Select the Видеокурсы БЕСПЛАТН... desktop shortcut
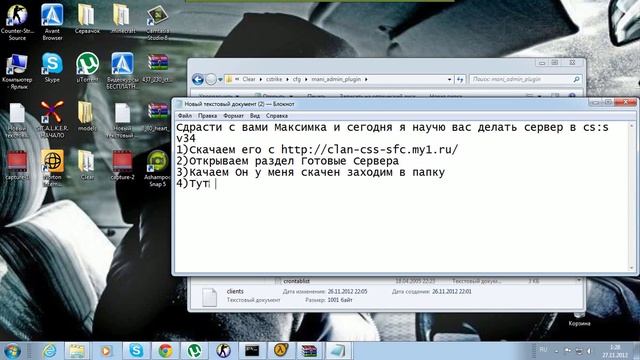The height and width of the screenshot is (360, 640). [x=122, y=71]
